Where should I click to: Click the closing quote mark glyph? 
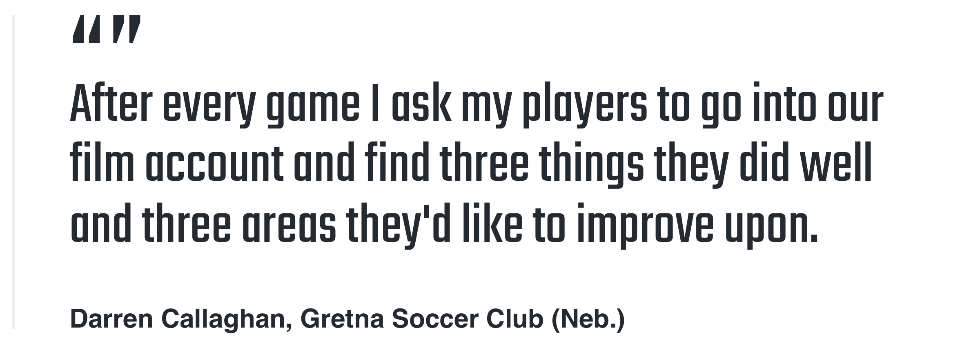[x=127, y=29]
